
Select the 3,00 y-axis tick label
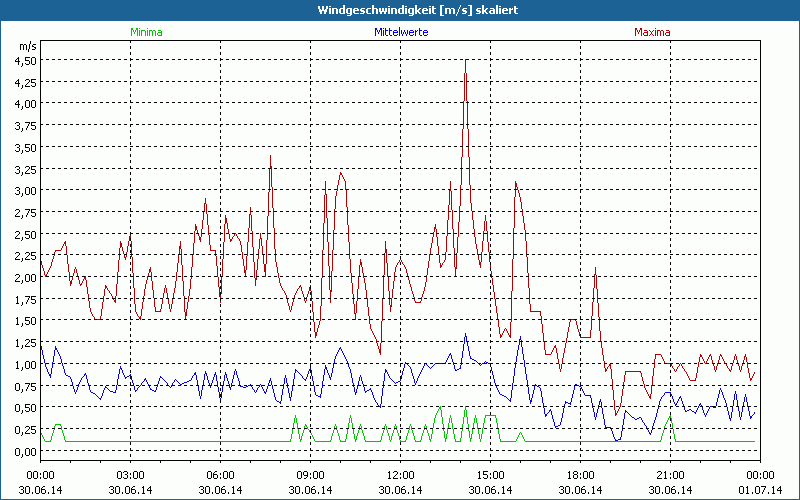click(25, 191)
